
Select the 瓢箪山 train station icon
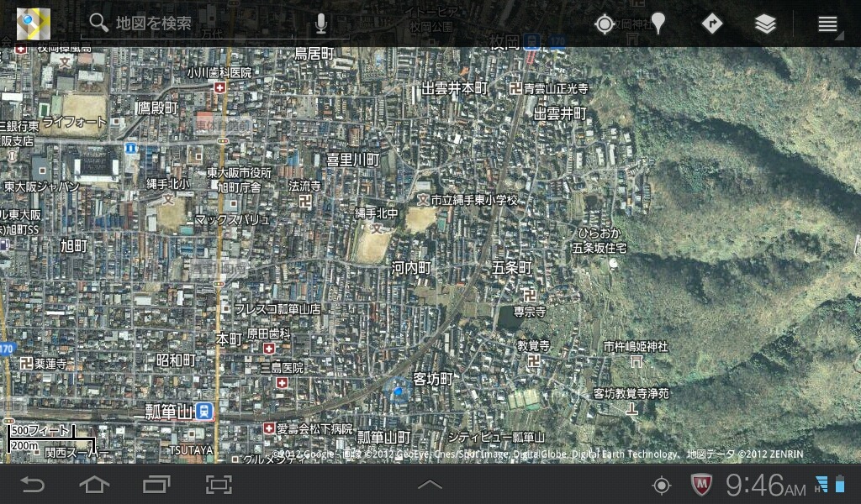[204, 412]
